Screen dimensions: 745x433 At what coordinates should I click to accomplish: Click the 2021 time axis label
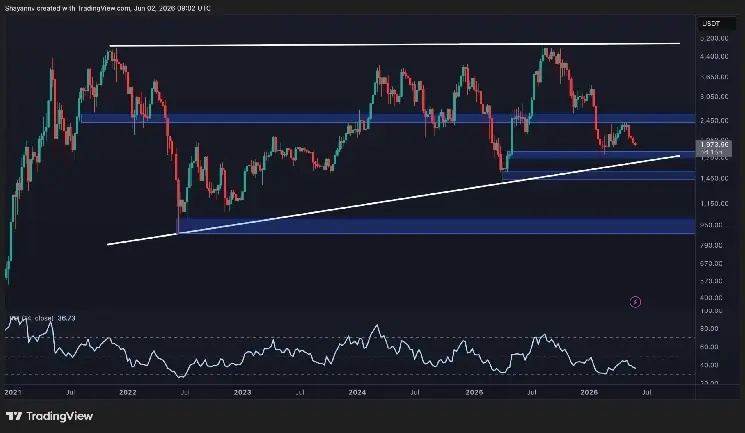tap(13, 393)
